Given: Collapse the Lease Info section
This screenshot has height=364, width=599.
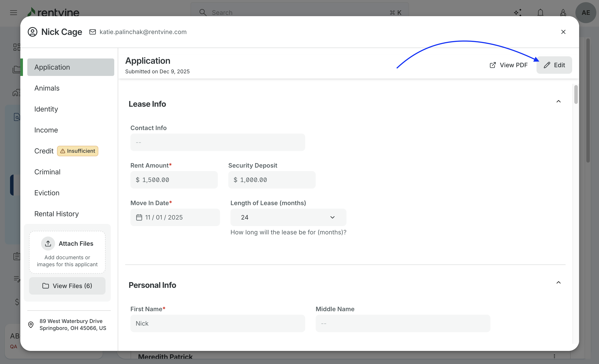Looking at the screenshot, I should click(x=558, y=101).
